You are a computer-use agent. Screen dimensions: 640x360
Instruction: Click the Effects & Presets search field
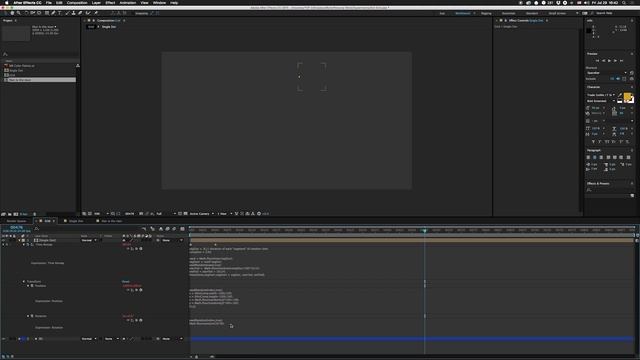point(610,189)
